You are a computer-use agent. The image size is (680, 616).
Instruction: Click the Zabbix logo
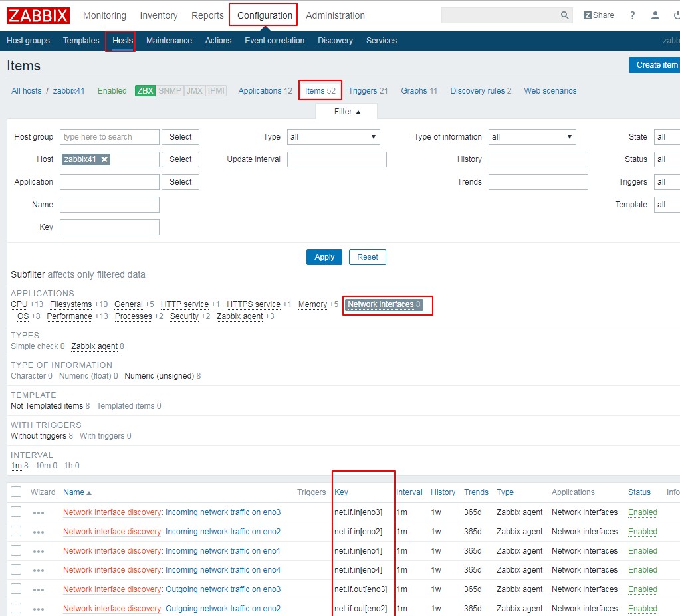(39, 15)
